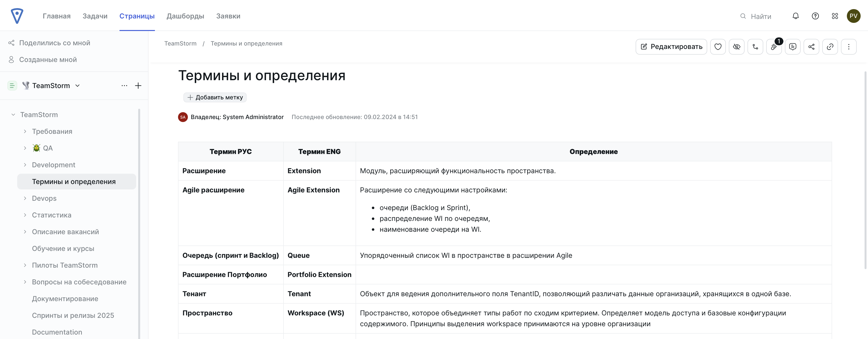Open the notifications bell
This screenshot has width=868, height=339.
pyautogui.click(x=795, y=16)
